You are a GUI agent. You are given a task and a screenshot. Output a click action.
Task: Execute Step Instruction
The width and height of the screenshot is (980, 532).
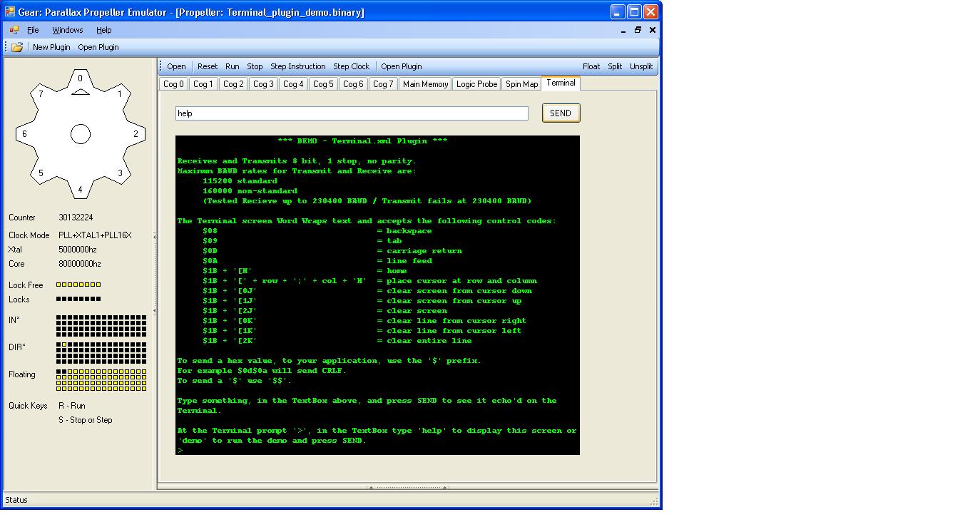point(298,66)
